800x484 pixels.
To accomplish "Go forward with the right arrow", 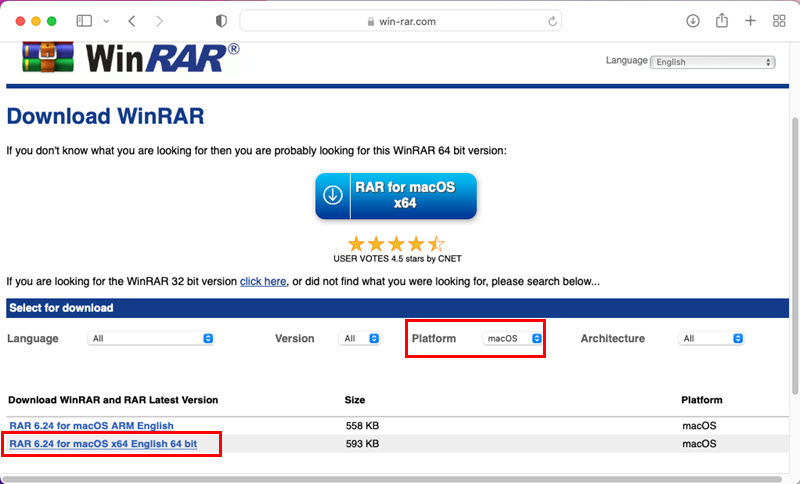I will [x=160, y=21].
